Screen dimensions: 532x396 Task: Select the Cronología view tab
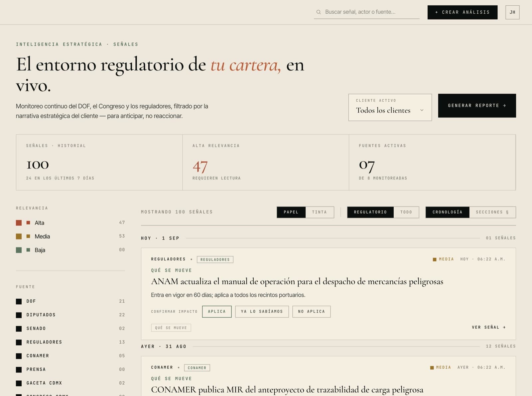(448, 212)
